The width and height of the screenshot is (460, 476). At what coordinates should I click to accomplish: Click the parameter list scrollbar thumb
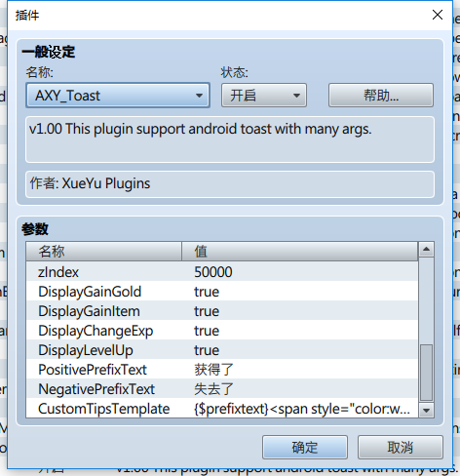[426, 373]
